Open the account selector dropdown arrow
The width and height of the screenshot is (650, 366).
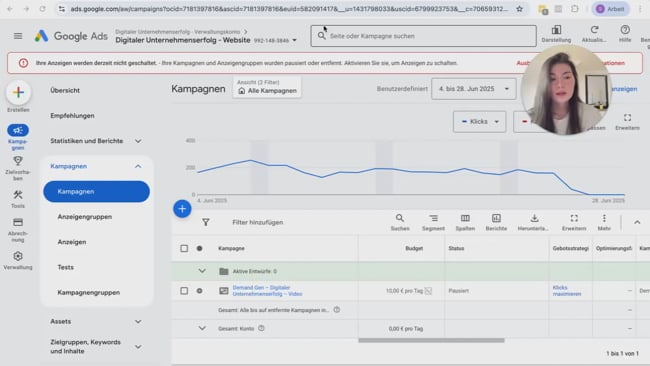point(294,41)
